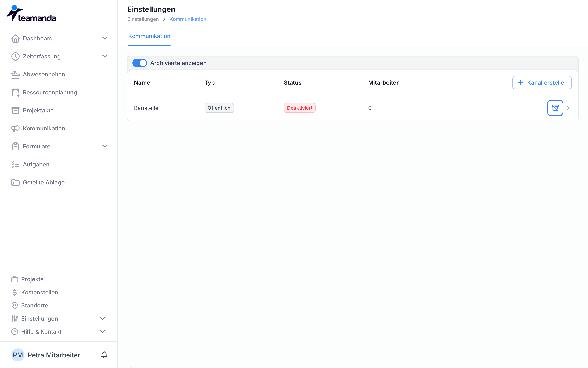Expand the Hilfe & Kontakt chevron

pyautogui.click(x=102, y=332)
